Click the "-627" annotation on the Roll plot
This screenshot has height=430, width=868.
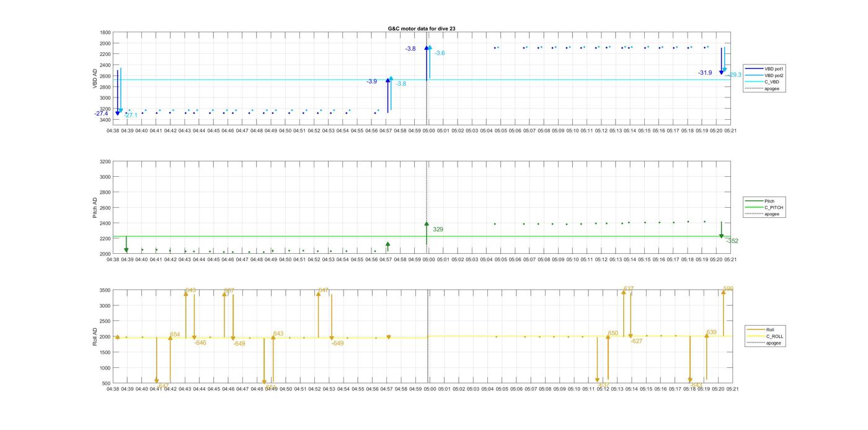[x=637, y=341]
